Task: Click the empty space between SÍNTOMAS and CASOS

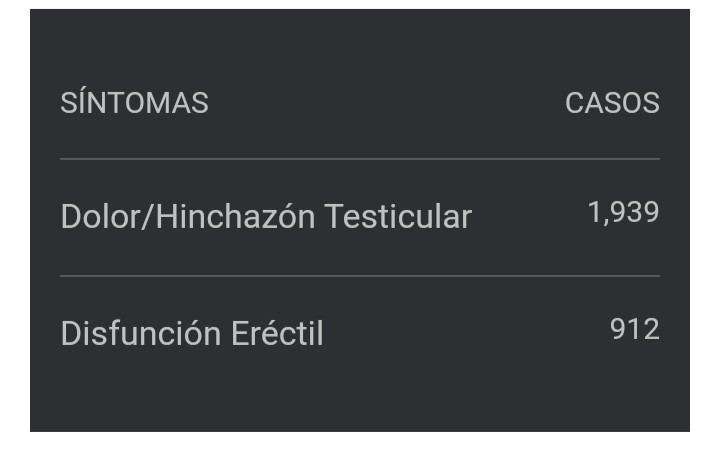Action: click(387, 102)
